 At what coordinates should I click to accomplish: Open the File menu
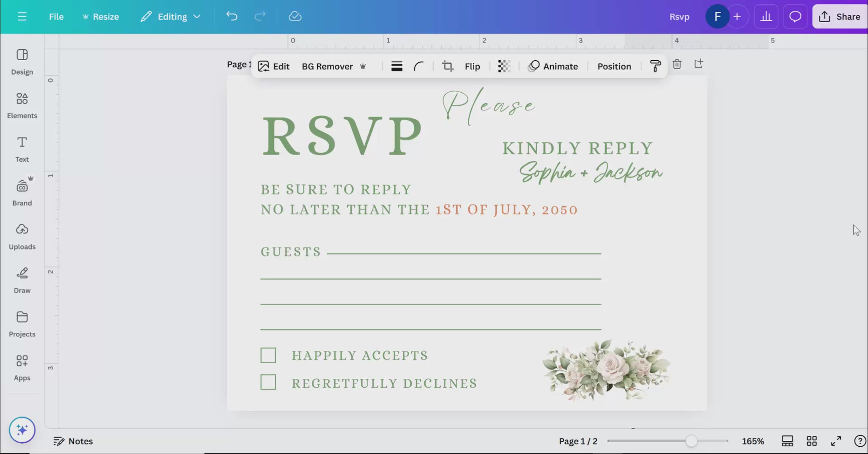pyautogui.click(x=56, y=17)
